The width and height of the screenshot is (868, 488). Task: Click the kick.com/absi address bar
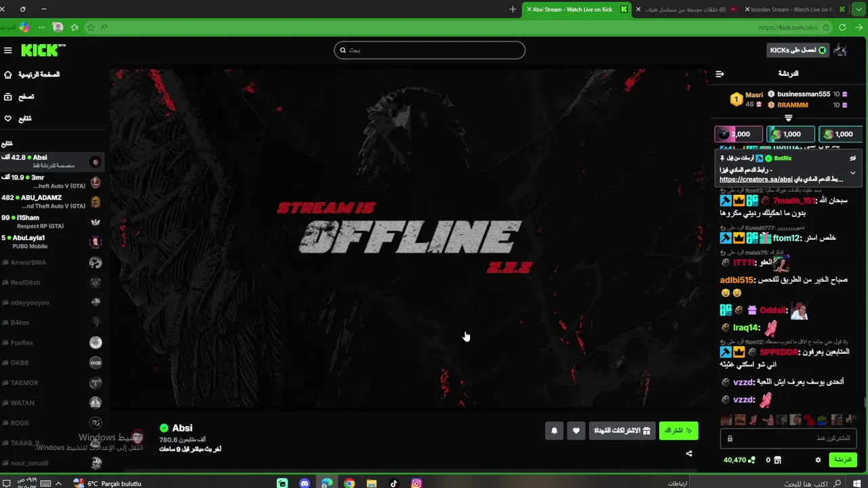point(788,27)
